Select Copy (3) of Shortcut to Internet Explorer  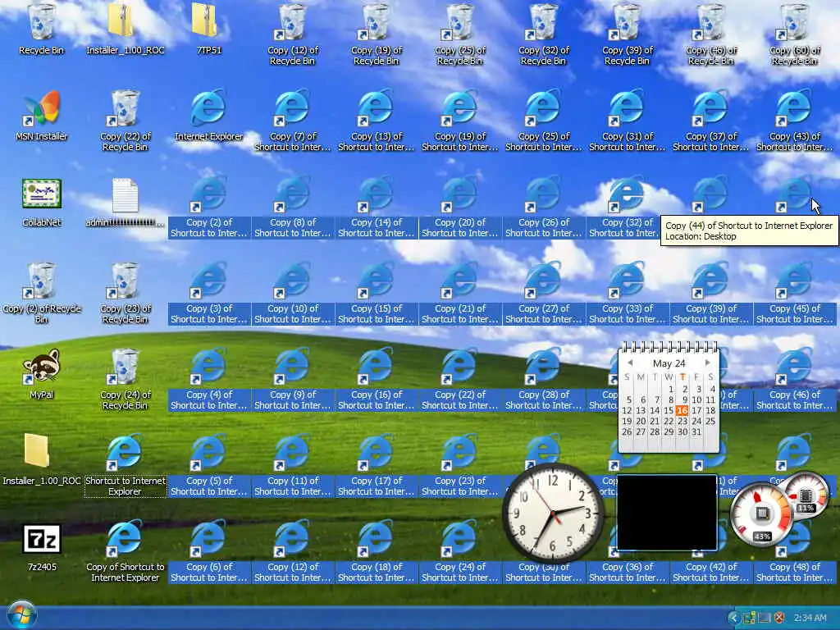(x=208, y=293)
